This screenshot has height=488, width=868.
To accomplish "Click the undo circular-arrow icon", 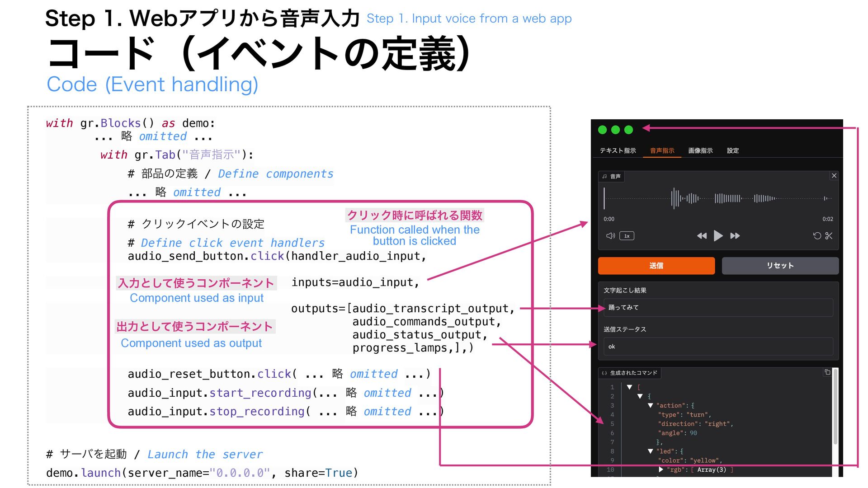I will (817, 236).
